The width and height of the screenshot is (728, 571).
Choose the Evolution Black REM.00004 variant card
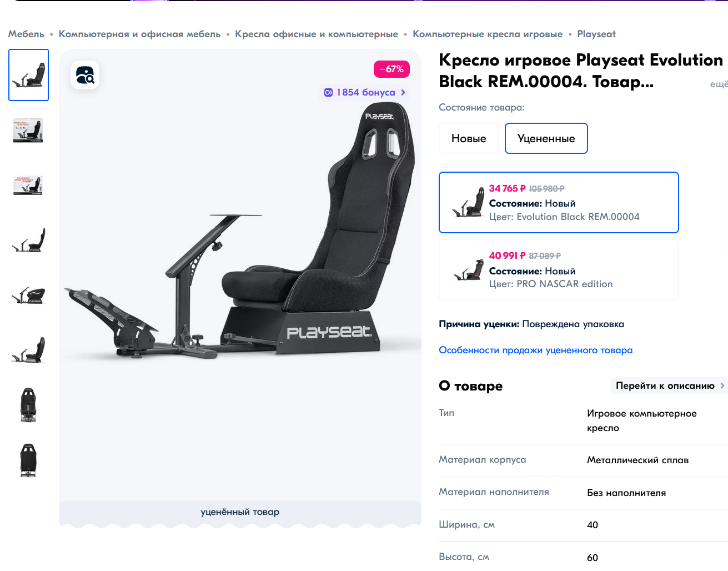(559, 202)
